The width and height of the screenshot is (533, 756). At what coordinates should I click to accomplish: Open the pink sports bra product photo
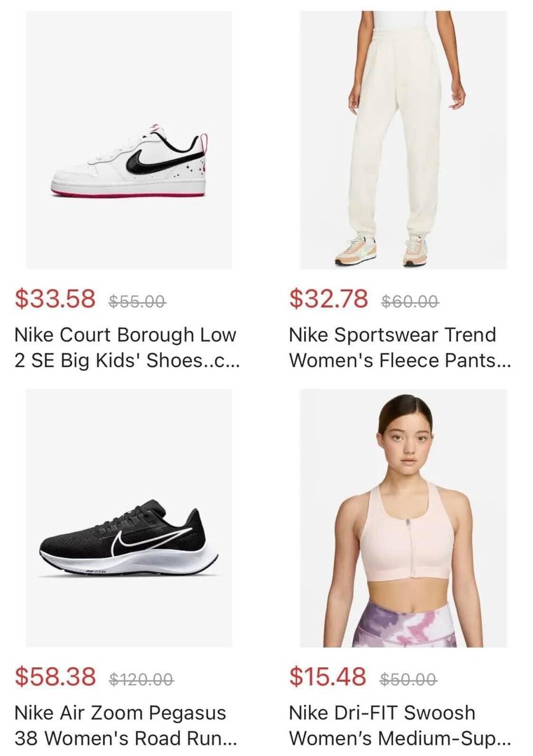(403, 518)
